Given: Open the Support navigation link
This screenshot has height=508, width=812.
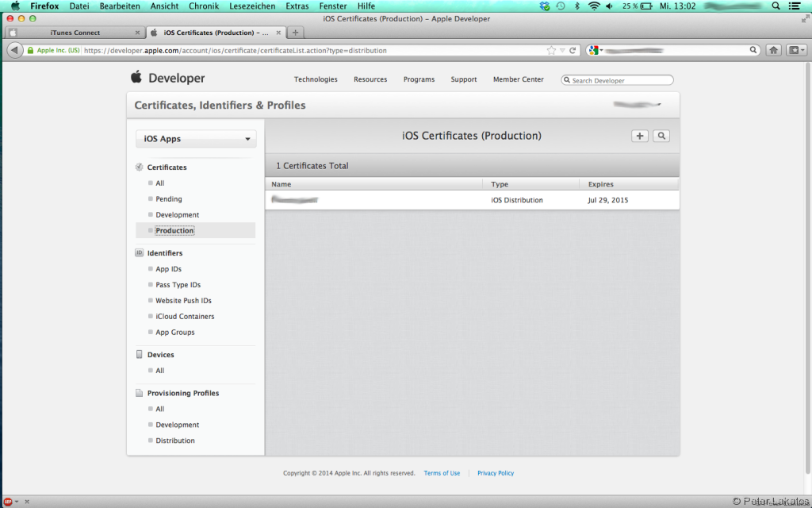Looking at the screenshot, I should 463,79.
